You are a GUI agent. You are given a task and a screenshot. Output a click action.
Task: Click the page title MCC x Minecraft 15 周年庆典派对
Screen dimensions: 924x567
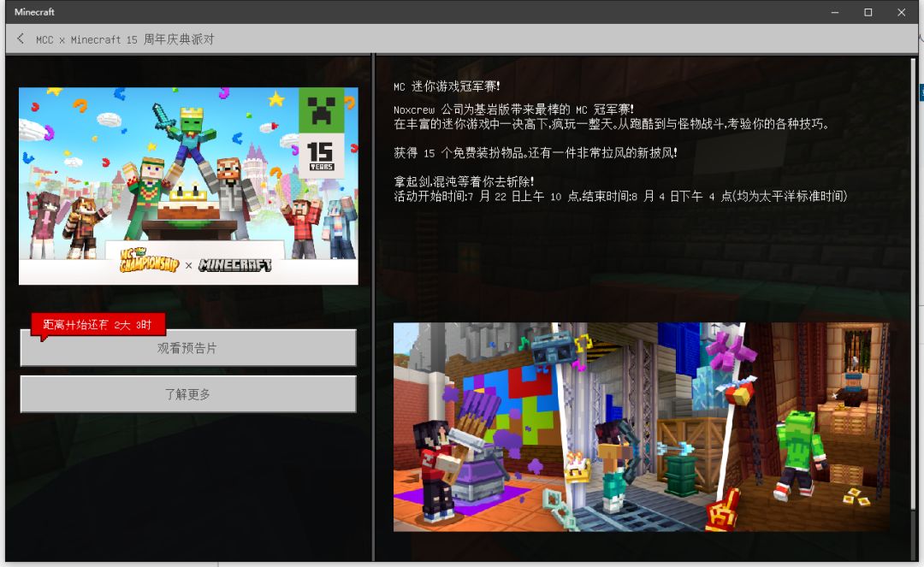[x=125, y=39]
